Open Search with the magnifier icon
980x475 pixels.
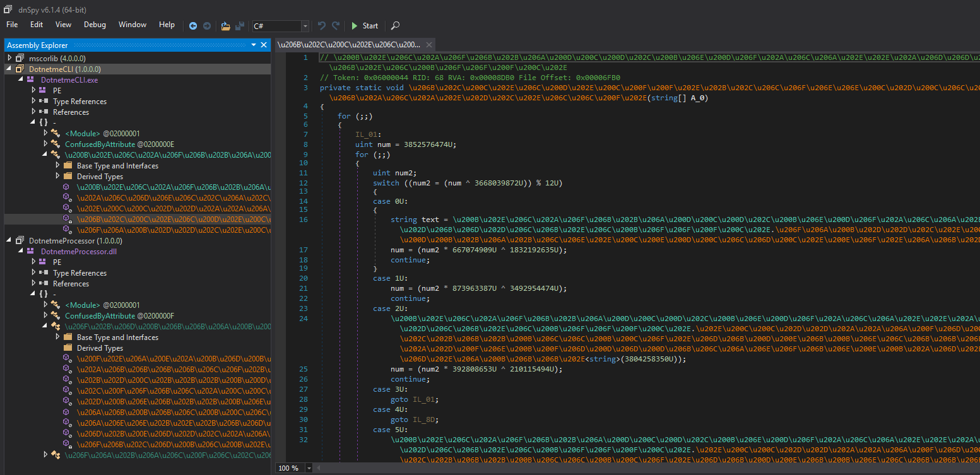click(x=395, y=26)
